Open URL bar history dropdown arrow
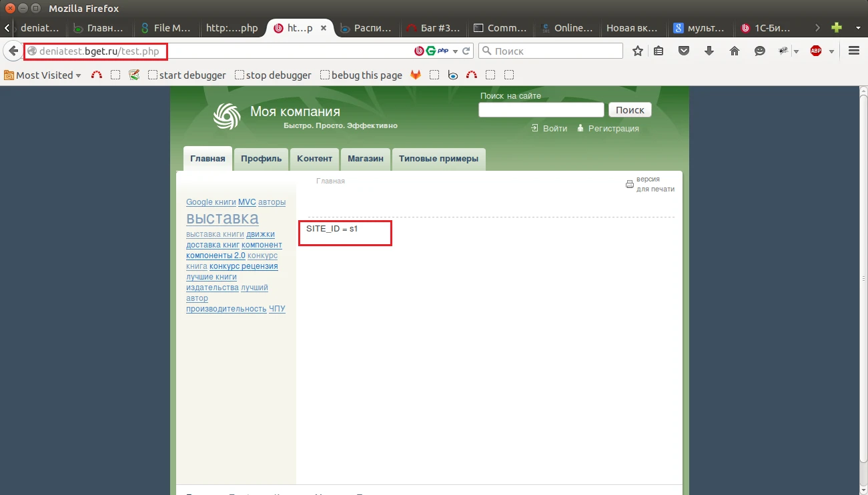 [456, 51]
